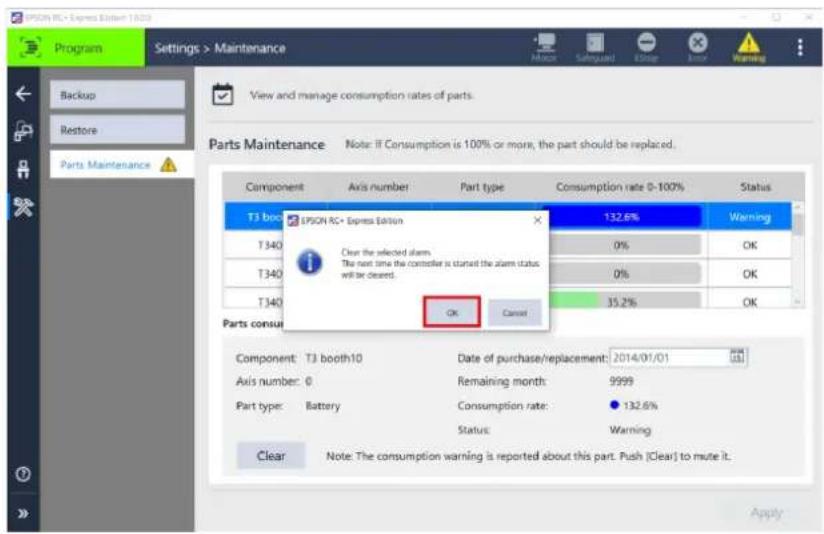Click the Consumption rate 0-100% header

coord(620,187)
